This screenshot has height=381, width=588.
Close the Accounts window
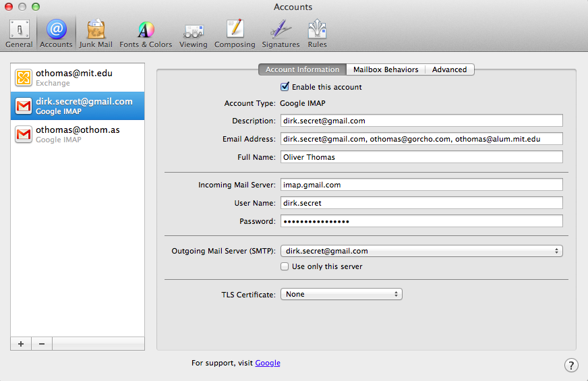click(9, 7)
